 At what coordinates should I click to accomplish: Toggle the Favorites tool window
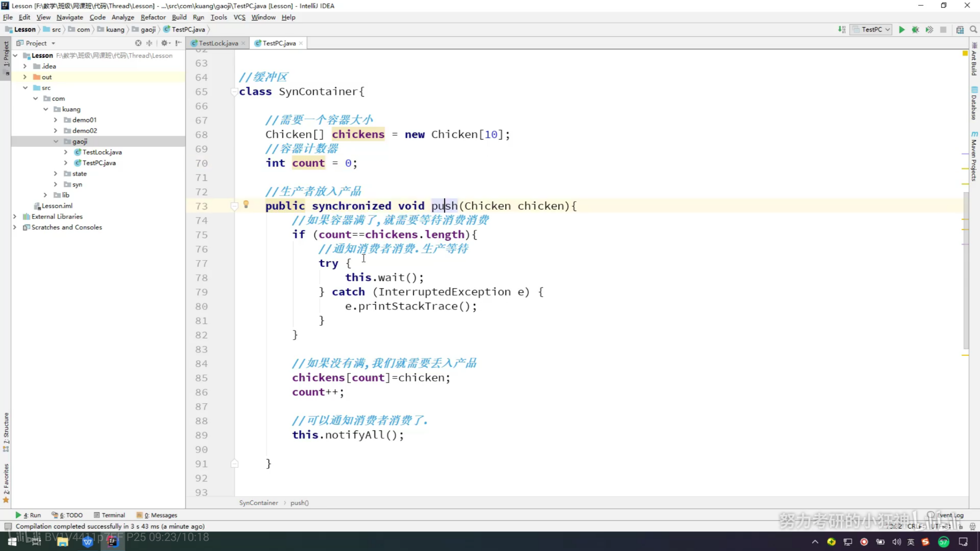click(x=6, y=482)
